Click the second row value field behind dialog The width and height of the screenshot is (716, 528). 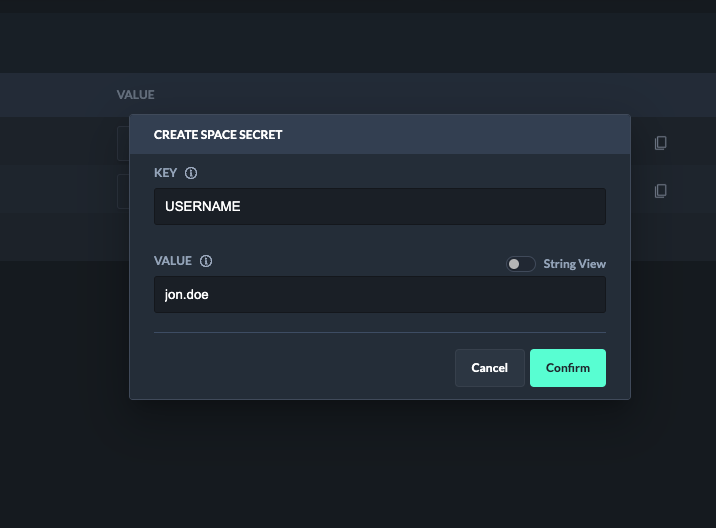123,190
